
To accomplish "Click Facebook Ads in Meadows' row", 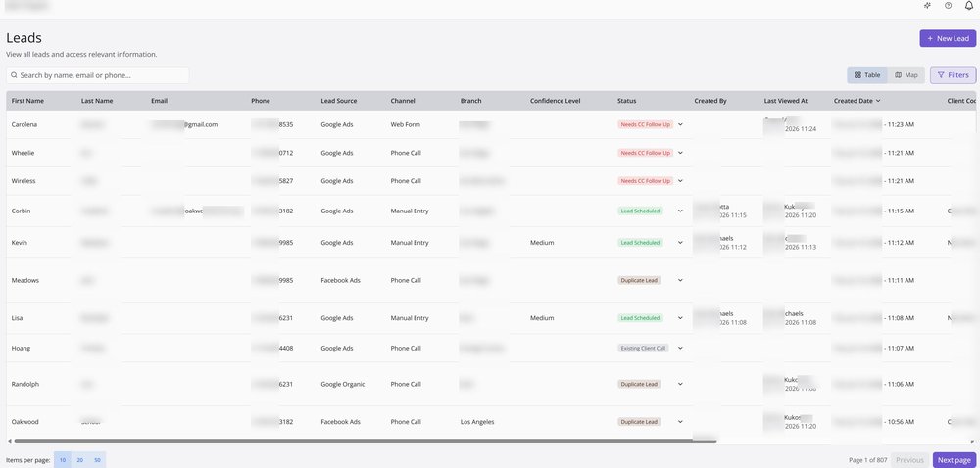I will [341, 280].
